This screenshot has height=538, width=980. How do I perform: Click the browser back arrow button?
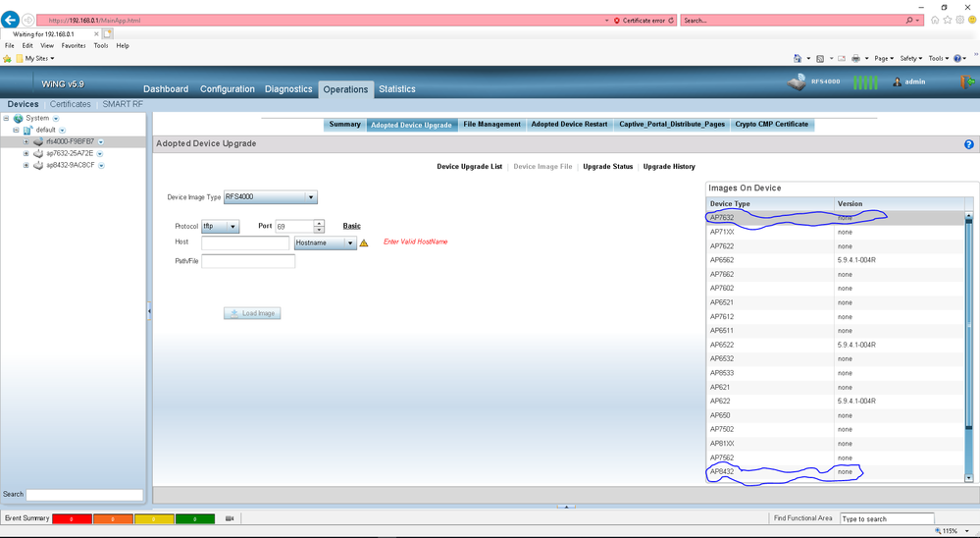pyautogui.click(x=11, y=20)
